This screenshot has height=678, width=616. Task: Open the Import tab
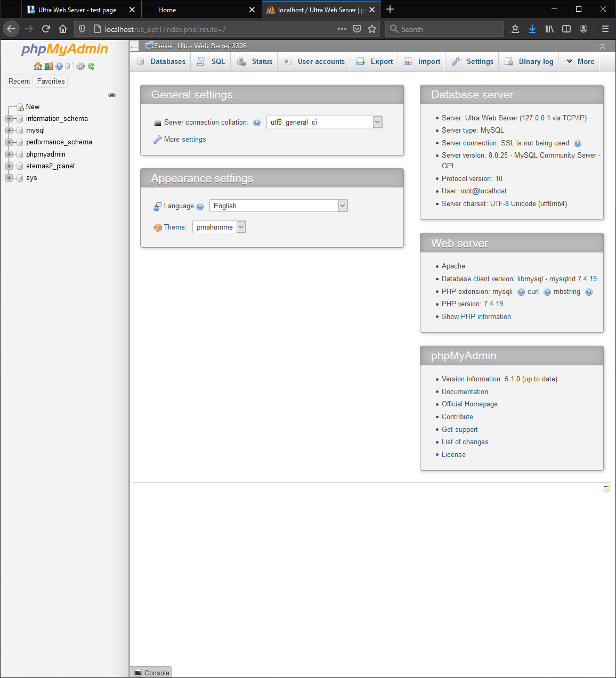[422, 61]
